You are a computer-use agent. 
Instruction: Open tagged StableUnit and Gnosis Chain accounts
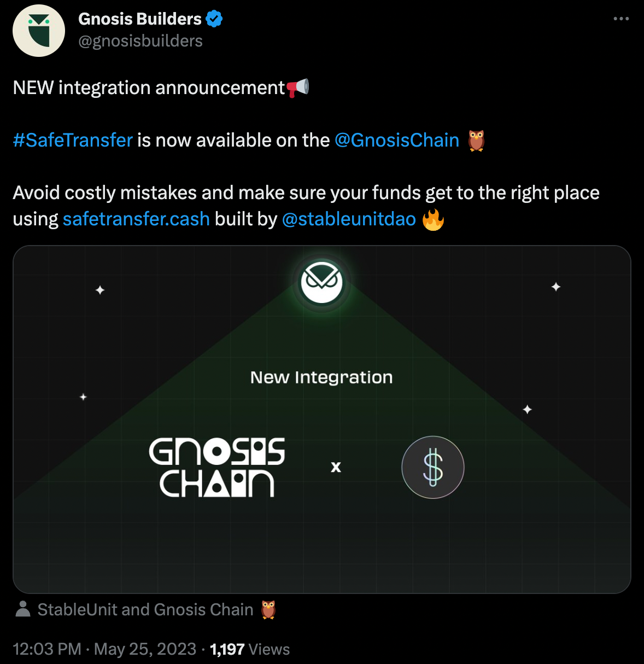click(145, 609)
